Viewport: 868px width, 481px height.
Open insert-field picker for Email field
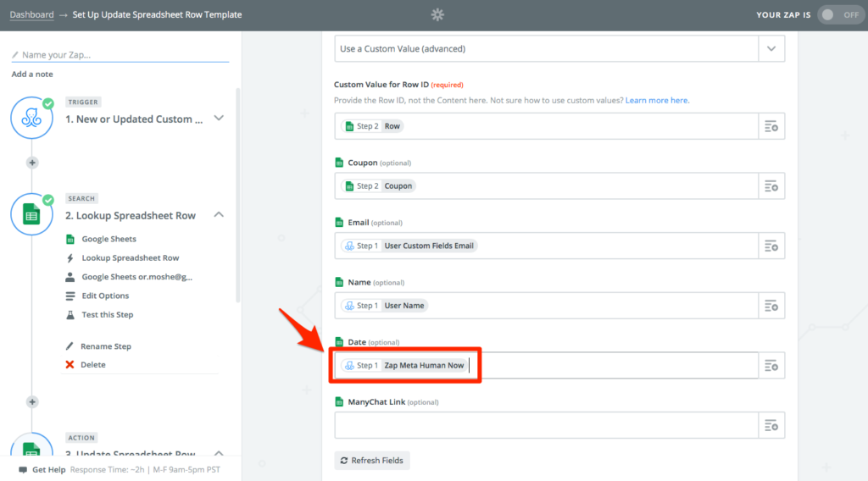(x=771, y=246)
